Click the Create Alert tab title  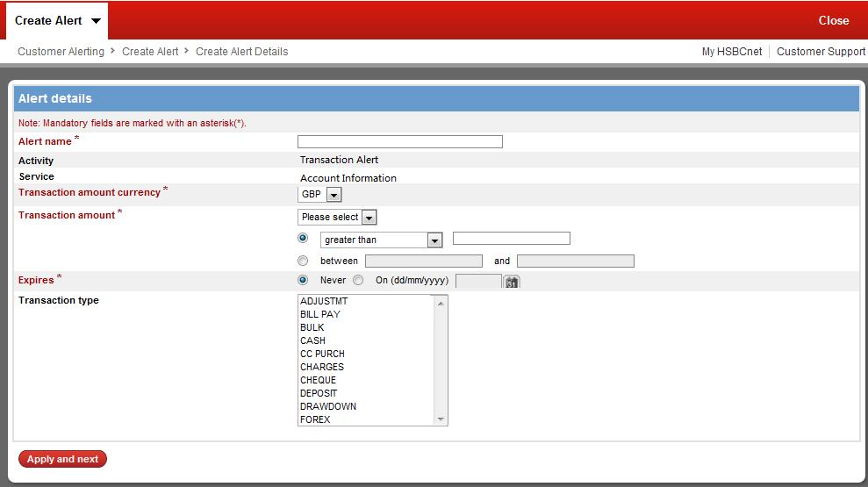[x=48, y=20]
